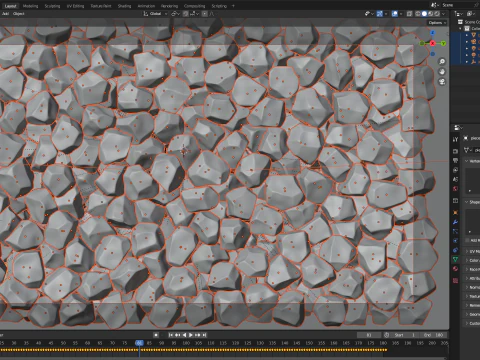This screenshot has width=480, height=360.
Task: Toggle the viewport overlays button
Action: [x=395, y=14]
